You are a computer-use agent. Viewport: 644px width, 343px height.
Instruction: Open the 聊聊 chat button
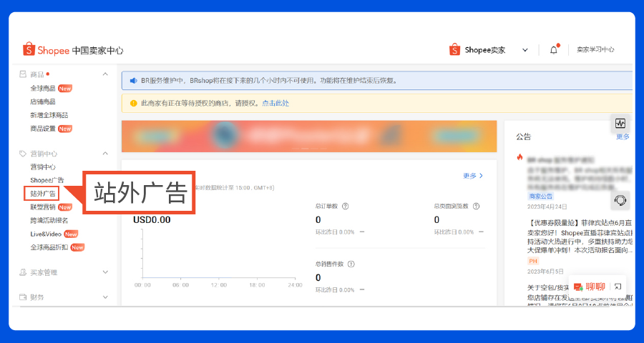(x=590, y=287)
